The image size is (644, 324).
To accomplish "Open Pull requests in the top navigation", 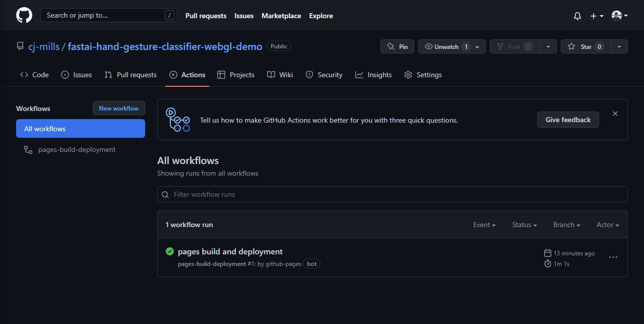I will click(x=206, y=16).
